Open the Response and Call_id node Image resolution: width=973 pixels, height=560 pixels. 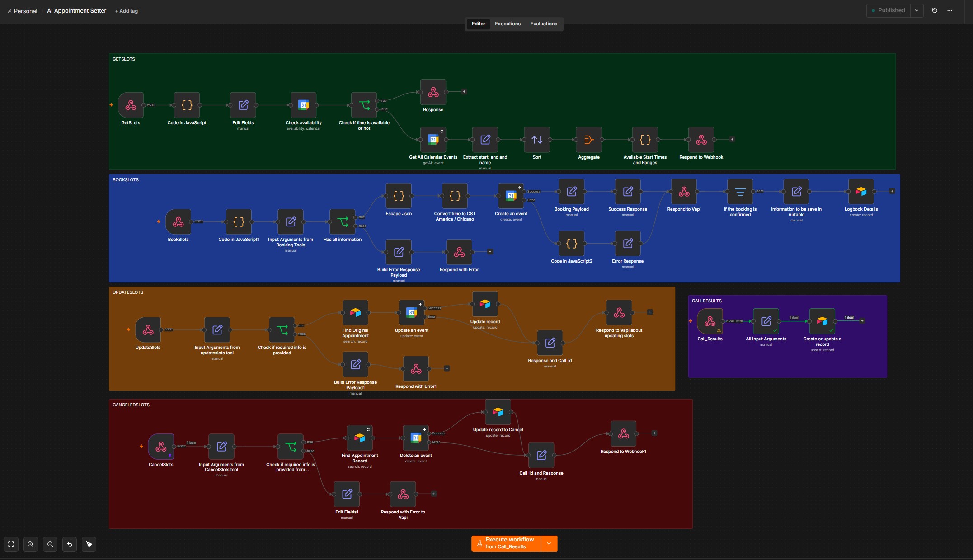point(550,343)
